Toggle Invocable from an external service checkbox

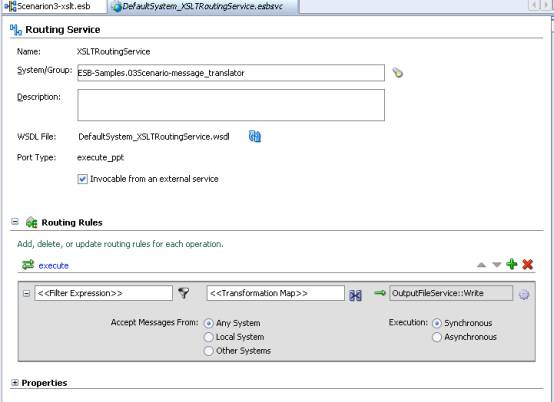click(82, 179)
